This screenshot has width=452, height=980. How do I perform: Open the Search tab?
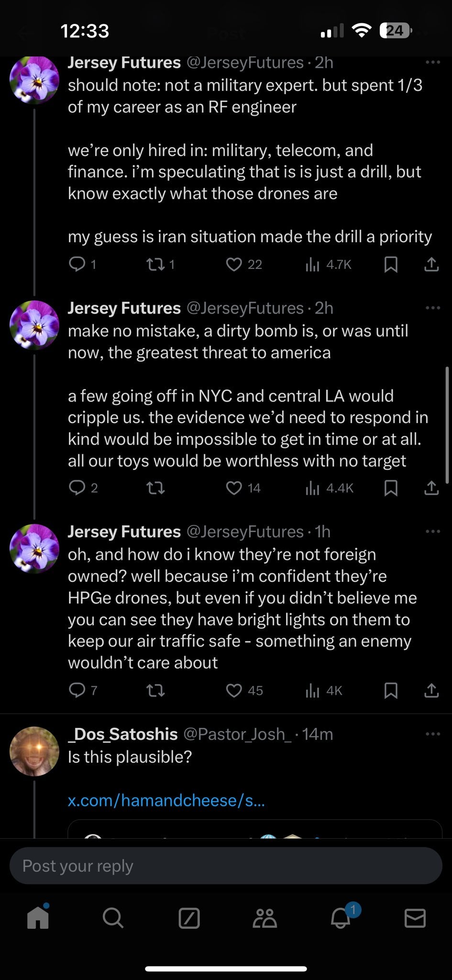(113, 918)
